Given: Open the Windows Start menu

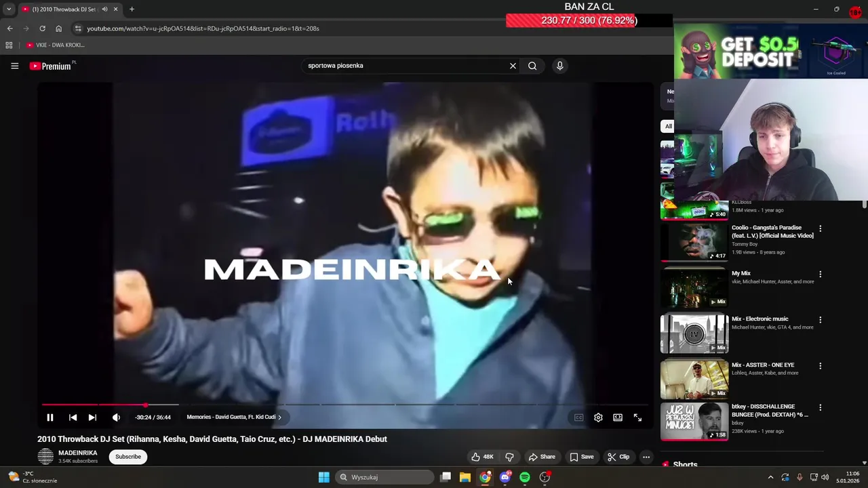Looking at the screenshot, I should point(323,477).
